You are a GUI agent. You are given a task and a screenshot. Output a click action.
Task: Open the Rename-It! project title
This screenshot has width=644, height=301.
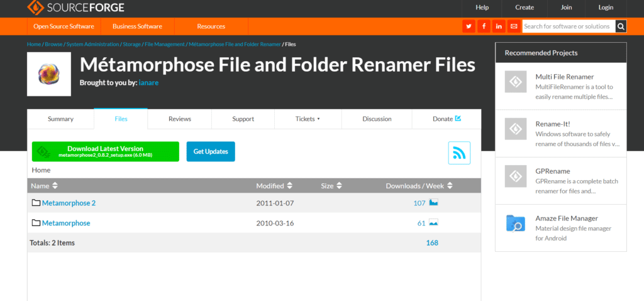[553, 124]
